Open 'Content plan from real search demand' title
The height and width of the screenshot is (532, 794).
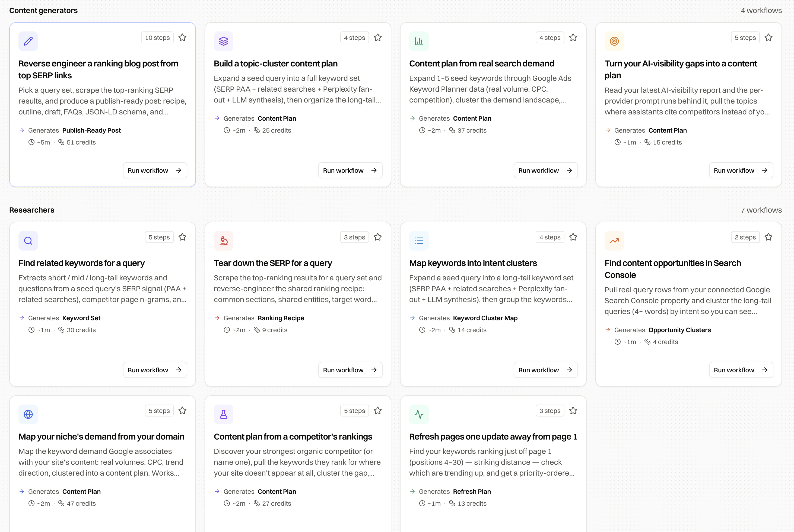coord(481,63)
